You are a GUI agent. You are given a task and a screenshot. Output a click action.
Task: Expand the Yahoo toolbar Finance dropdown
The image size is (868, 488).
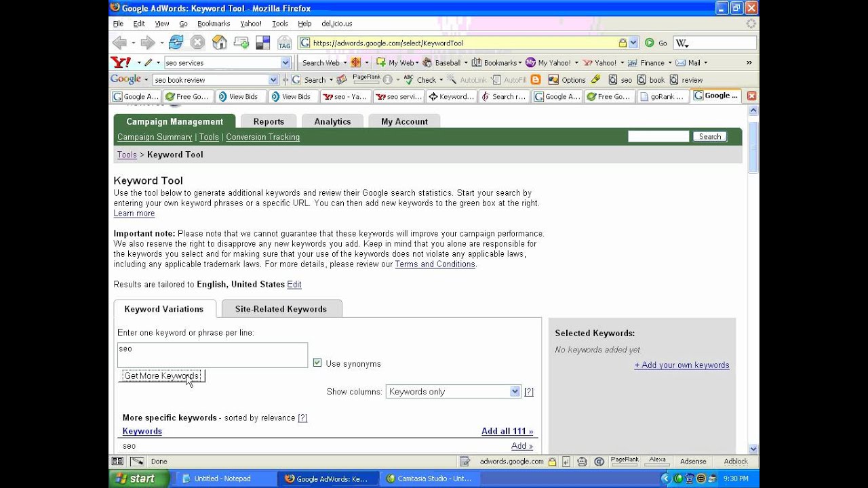point(669,62)
